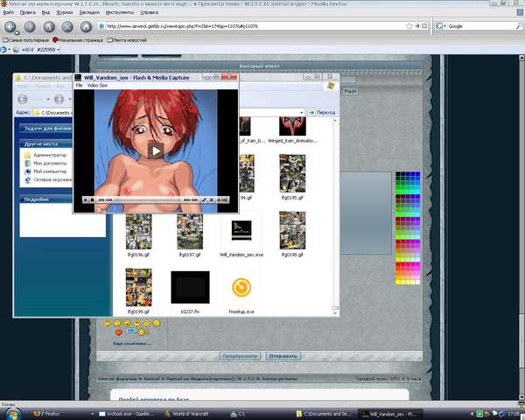This screenshot has height=420, width=525.
Task: Switch to C:\Documents and Se... taskbar window
Action: click(x=324, y=414)
